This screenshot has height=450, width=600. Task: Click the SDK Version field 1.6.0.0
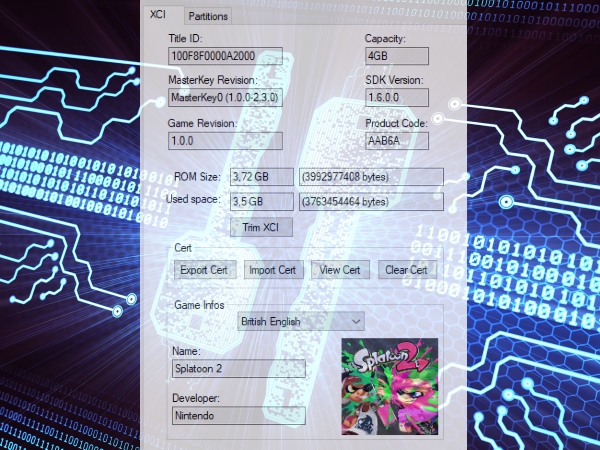pos(397,98)
